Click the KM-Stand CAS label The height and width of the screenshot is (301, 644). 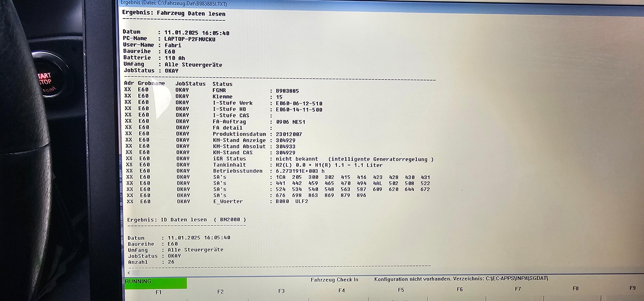click(232, 152)
